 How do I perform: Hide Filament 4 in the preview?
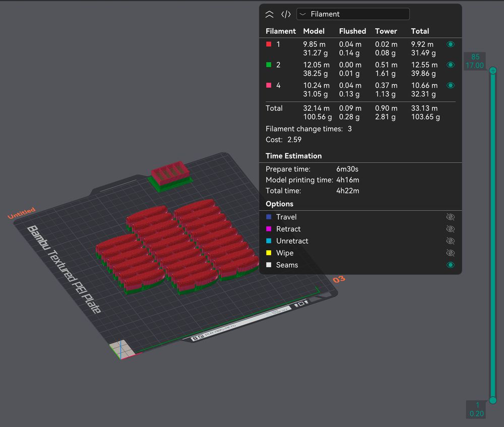(450, 86)
